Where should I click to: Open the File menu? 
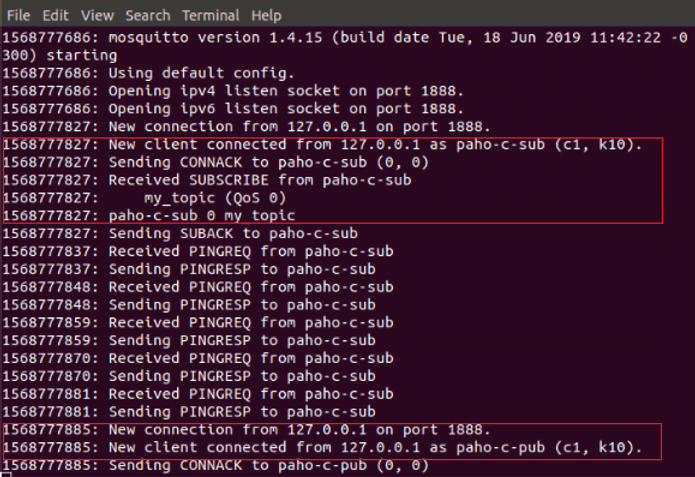coord(18,16)
